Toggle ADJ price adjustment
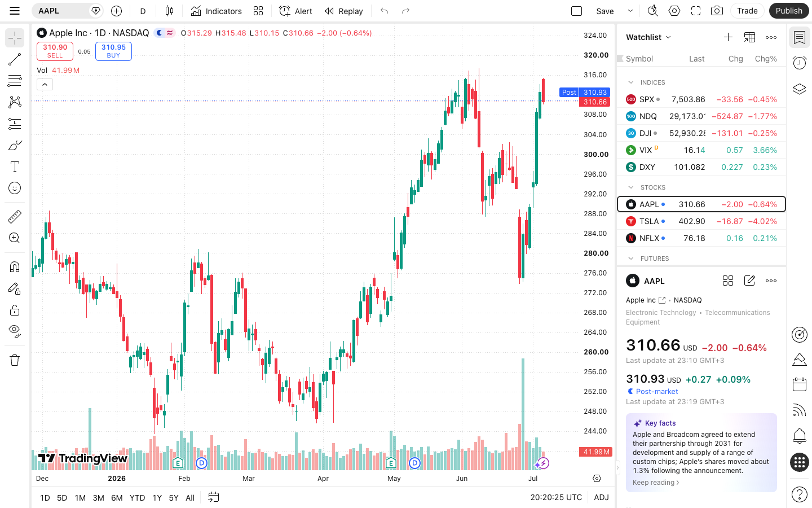The width and height of the screenshot is (812, 508). (x=601, y=497)
